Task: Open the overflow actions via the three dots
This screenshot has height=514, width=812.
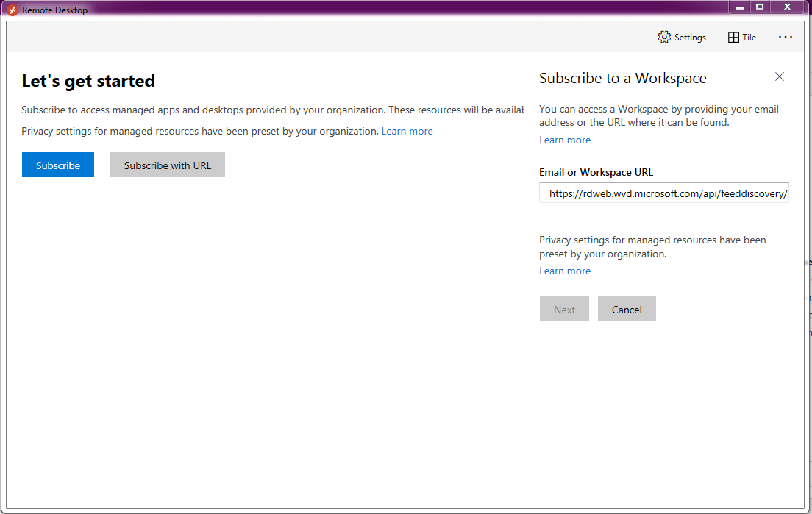Action: (786, 36)
